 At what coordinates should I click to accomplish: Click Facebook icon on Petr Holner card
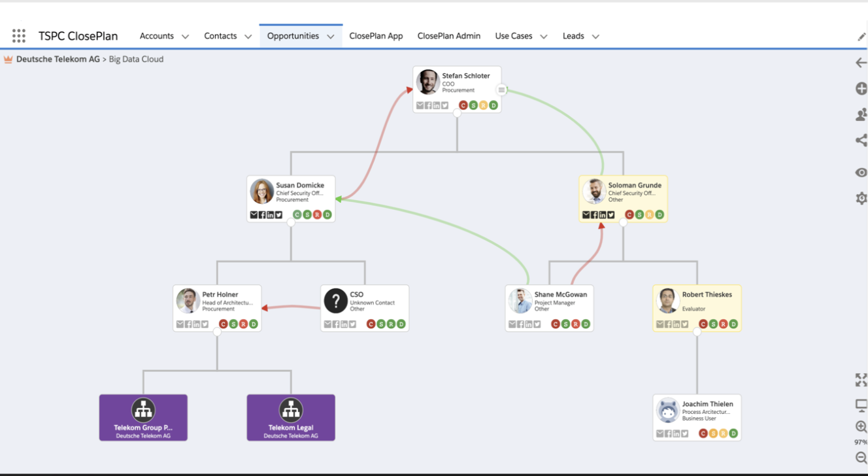point(188,324)
